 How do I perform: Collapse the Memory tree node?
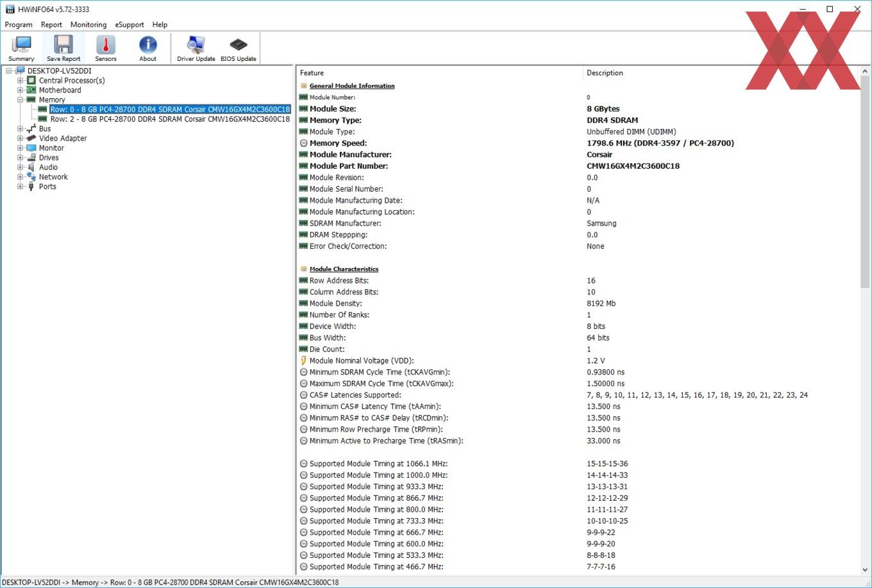(x=21, y=99)
